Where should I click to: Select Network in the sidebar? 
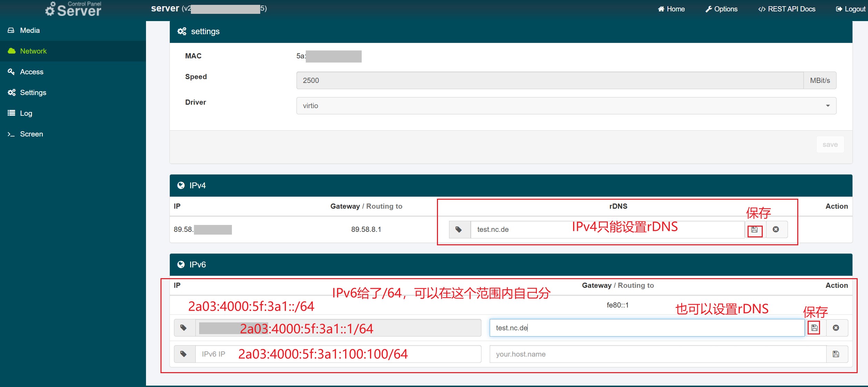point(33,51)
